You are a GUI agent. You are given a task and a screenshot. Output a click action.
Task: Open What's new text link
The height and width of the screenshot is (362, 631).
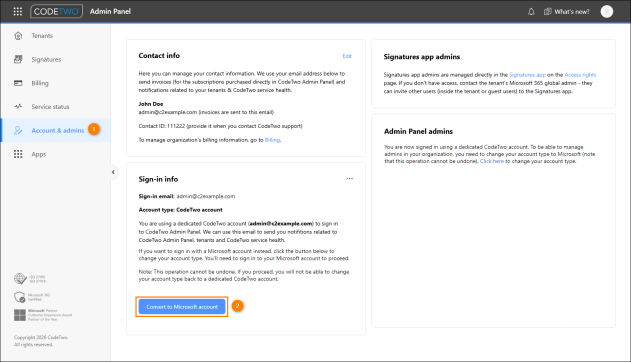point(572,12)
